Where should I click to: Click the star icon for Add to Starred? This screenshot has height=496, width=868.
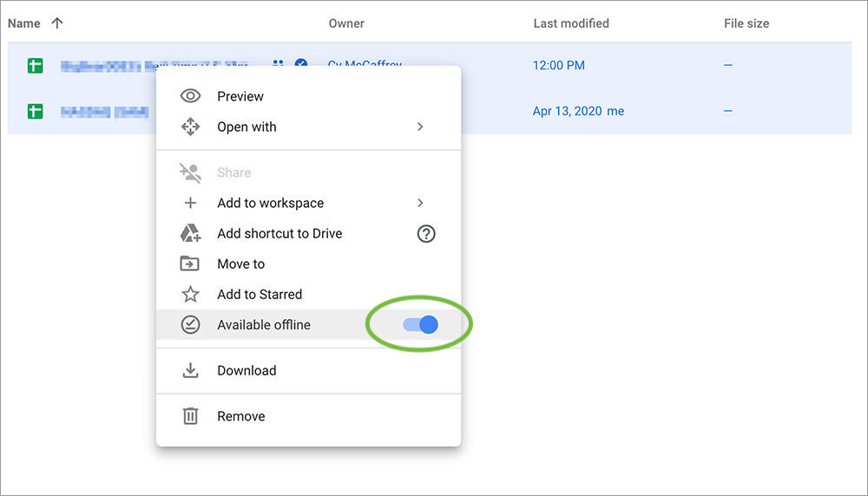(190, 295)
